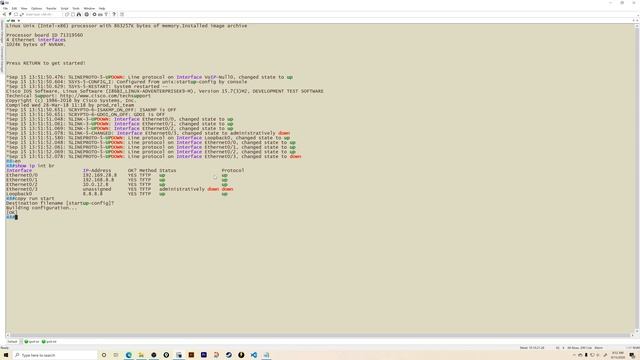The height and width of the screenshot is (360, 640).
Task: Click the Cortana circle taskbar icon
Action: [104, 355]
